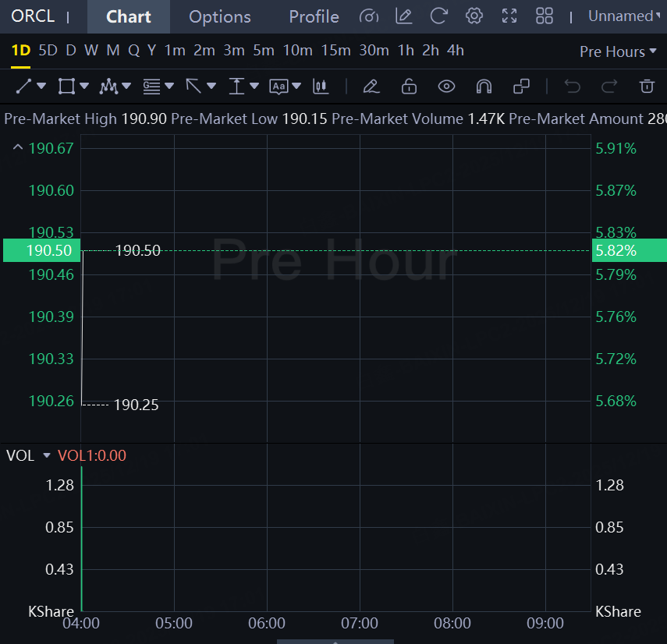Expand the measure tool options arrow

point(254,87)
